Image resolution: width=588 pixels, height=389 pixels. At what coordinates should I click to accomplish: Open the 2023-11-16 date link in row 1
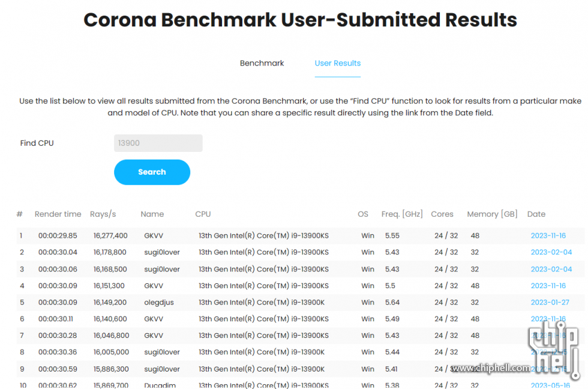tap(548, 235)
